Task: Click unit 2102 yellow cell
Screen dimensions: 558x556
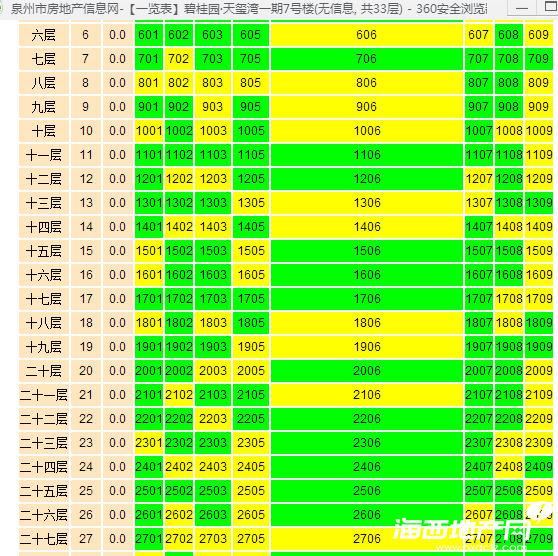Action: (x=178, y=395)
